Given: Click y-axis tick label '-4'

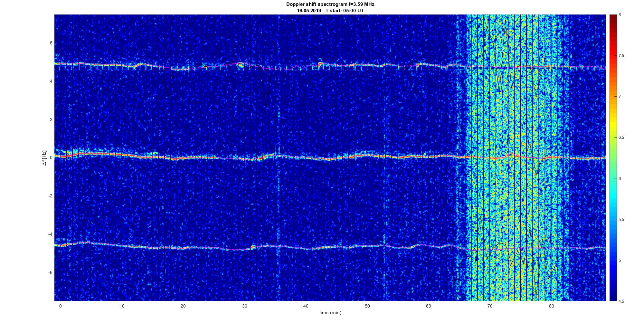Looking at the screenshot, I should click(51, 234).
